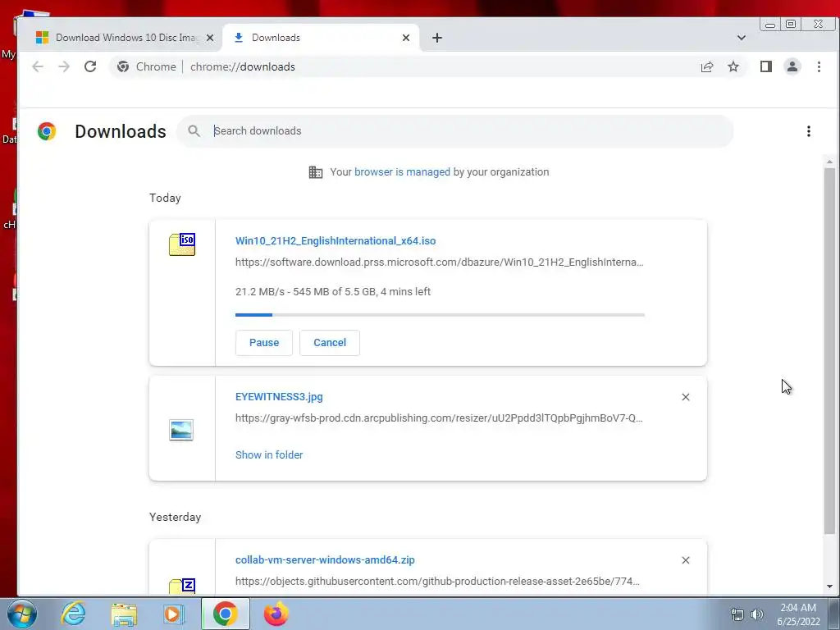The height and width of the screenshot is (630, 840).
Task: Click the taskbar clock showing 2:04 AM
Action: 798,614
